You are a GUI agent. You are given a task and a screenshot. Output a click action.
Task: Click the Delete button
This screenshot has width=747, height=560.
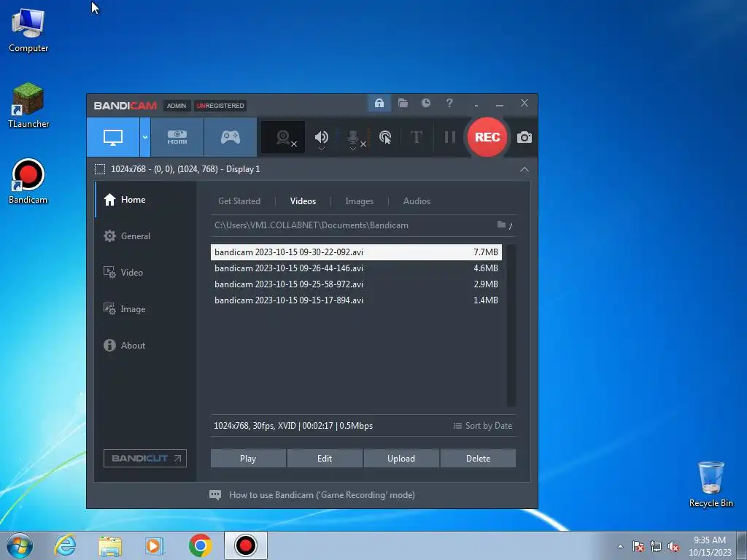[x=478, y=459]
